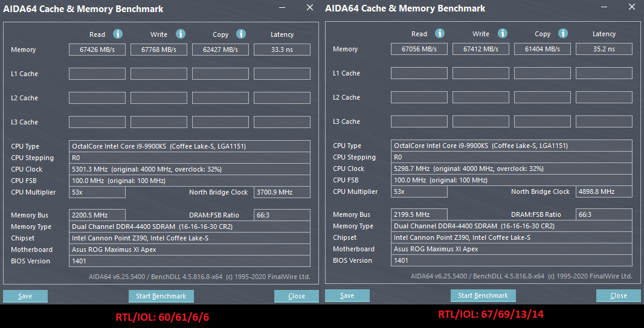Select memory latency value 35.2 ns

click(x=604, y=49)
